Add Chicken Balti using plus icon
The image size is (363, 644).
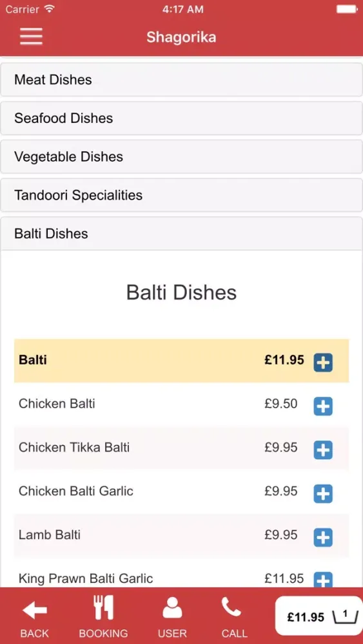[x=323, y=406]
